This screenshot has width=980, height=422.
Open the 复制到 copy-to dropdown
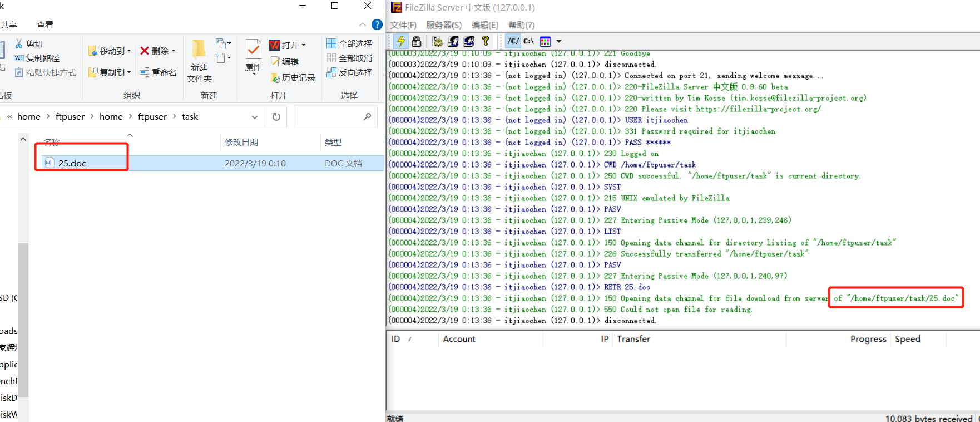coord(110,72)
